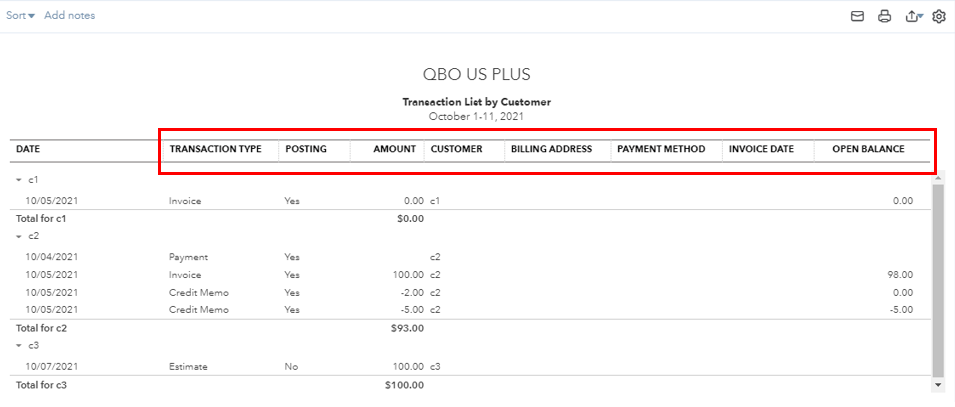This screenshot has height=407, width=955.
Task: Click the $93.00 total amount
Action: [x=407, y=328]
